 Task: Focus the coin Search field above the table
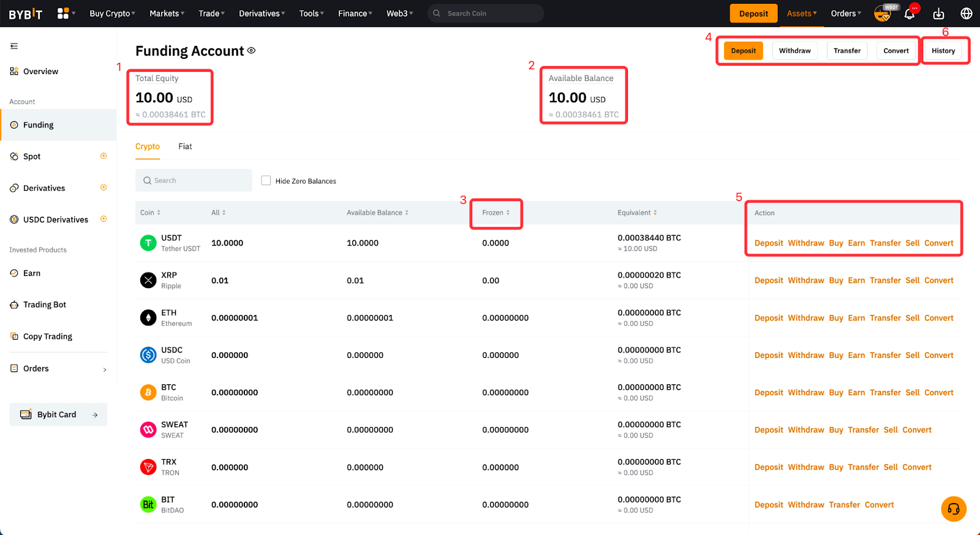(194, 180)
